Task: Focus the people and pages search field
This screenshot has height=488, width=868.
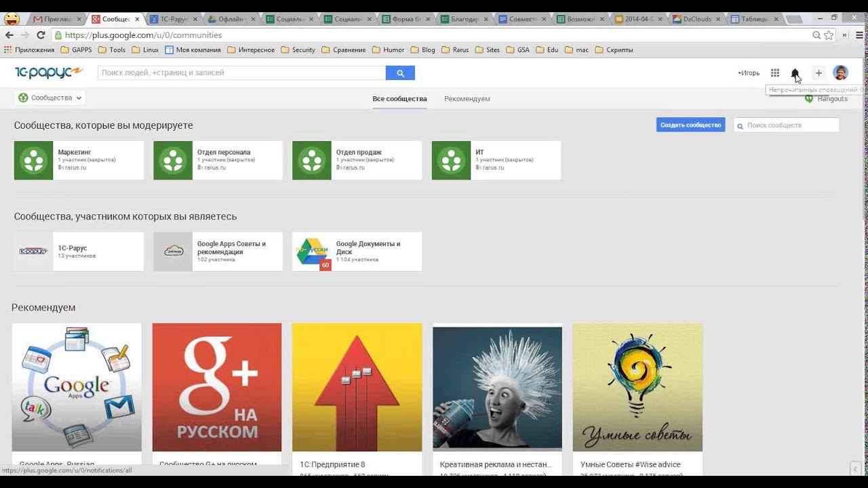Action: coord(241,73)
